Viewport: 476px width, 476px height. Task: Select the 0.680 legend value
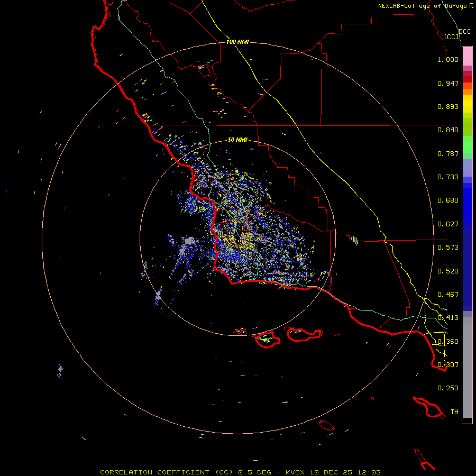[x=448, y=200]
